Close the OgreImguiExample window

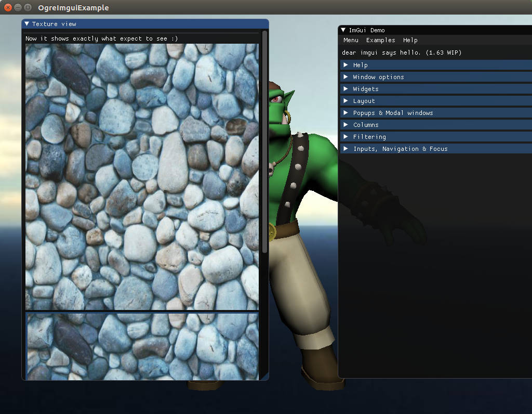8,7
